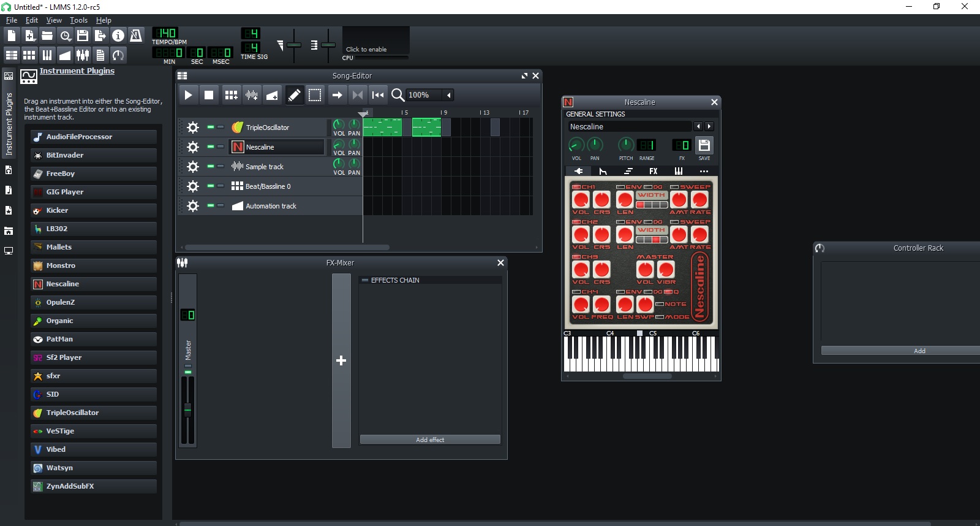
Task: Click Add in Controller Rack
Action: (x=900, y=351)
